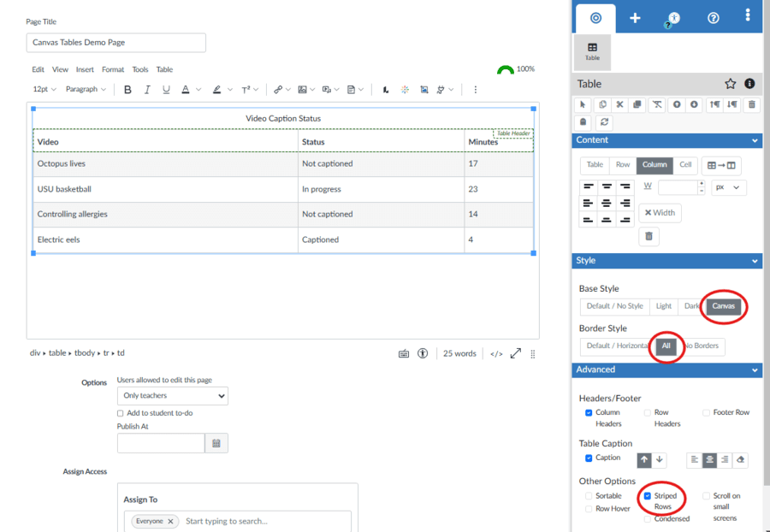
Task: Open the 'Only teachers' edit permission dropdown
Action: point(172,395)
